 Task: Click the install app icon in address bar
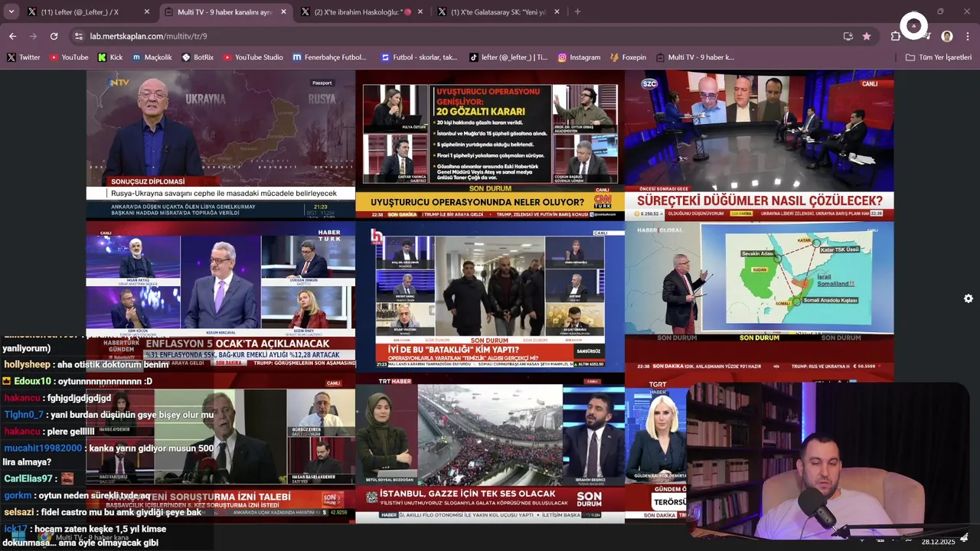[848, 36]
